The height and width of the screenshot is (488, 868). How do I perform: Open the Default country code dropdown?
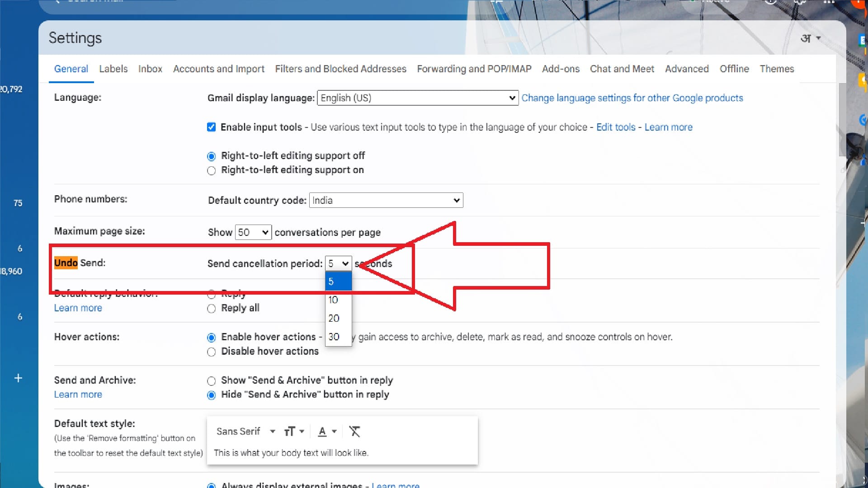click(386, 200)
